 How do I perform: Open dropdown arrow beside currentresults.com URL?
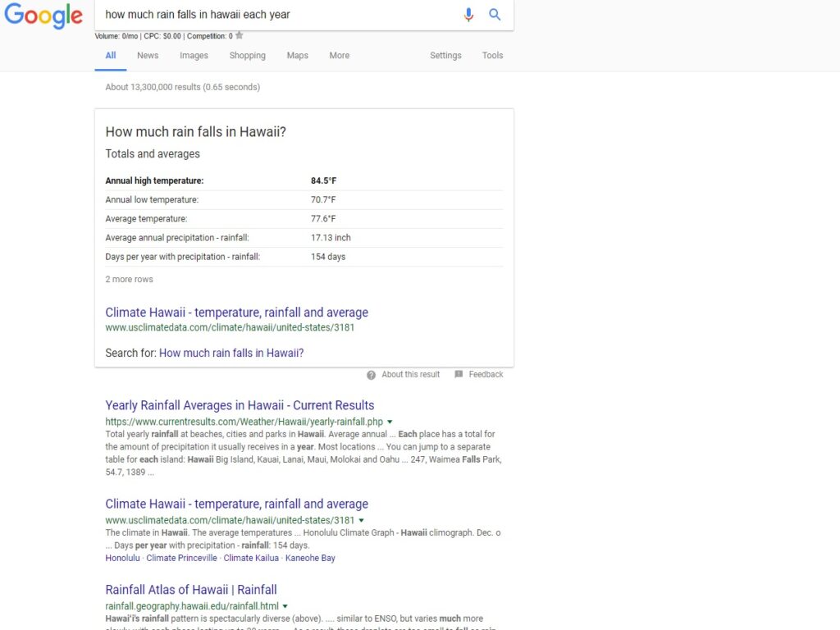[x=390, y=422]
